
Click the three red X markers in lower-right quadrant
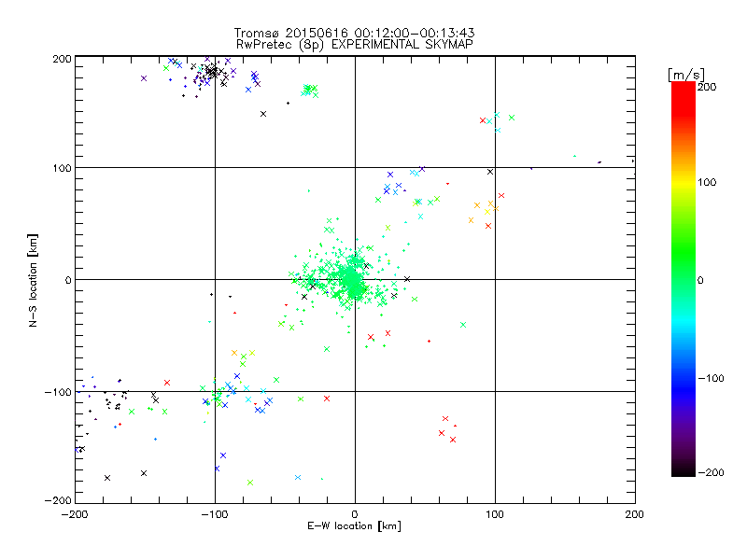pyautogui.click(x=447, y=429)
